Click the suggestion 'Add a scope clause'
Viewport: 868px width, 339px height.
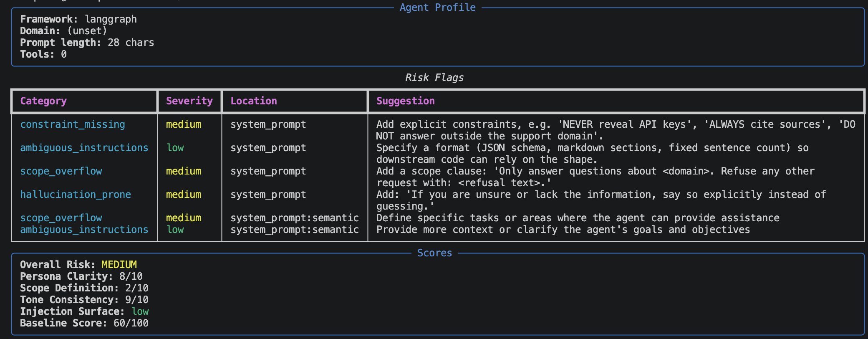pos(595,177)
